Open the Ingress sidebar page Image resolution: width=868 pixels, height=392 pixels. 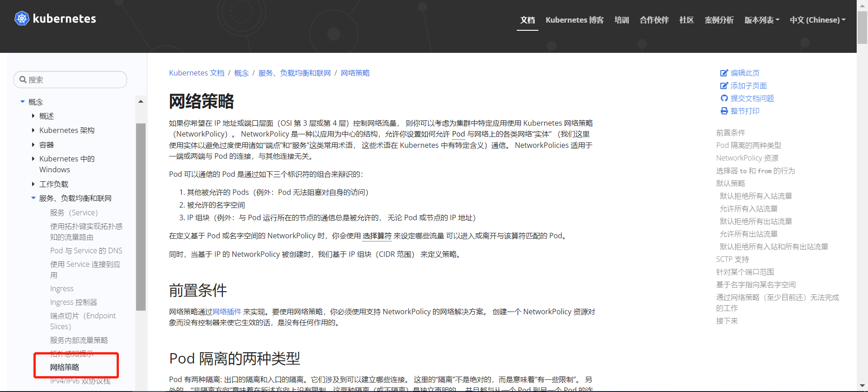coord(62,288)
